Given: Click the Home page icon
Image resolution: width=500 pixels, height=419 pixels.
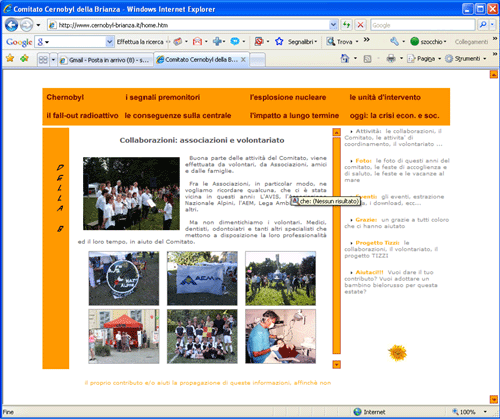Looking at the screenshot, I should (345, 59).
